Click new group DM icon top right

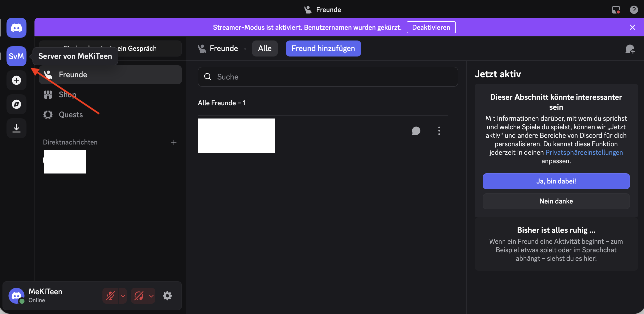click(x=630, y=49)
